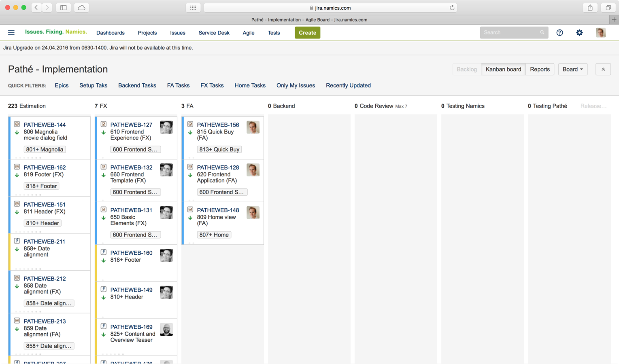Click the Safari address bar jira.namics.com

(x=330, y=8)
